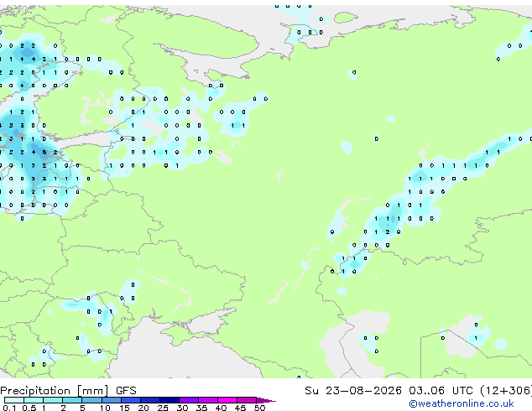The width and height of the screenshot is (532, 411).
Task: Click the dark navy swatch between 25 and 30
Action: click(x=170, y=400)
